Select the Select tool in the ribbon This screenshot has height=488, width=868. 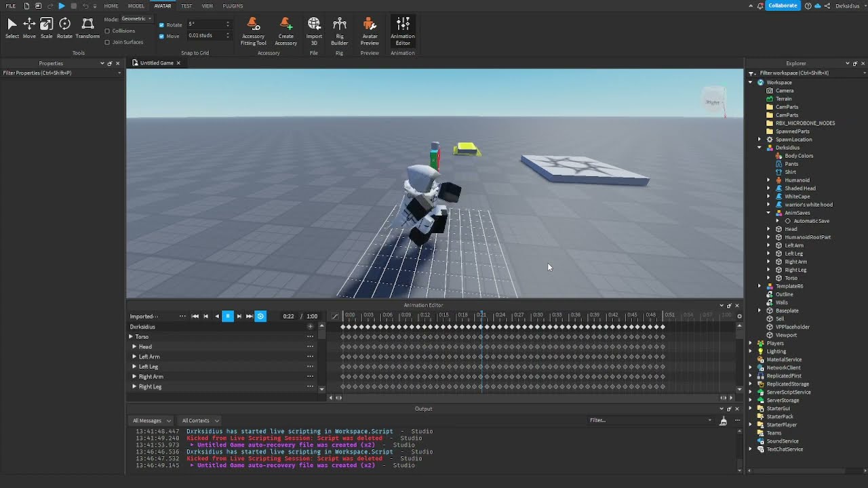12,28
